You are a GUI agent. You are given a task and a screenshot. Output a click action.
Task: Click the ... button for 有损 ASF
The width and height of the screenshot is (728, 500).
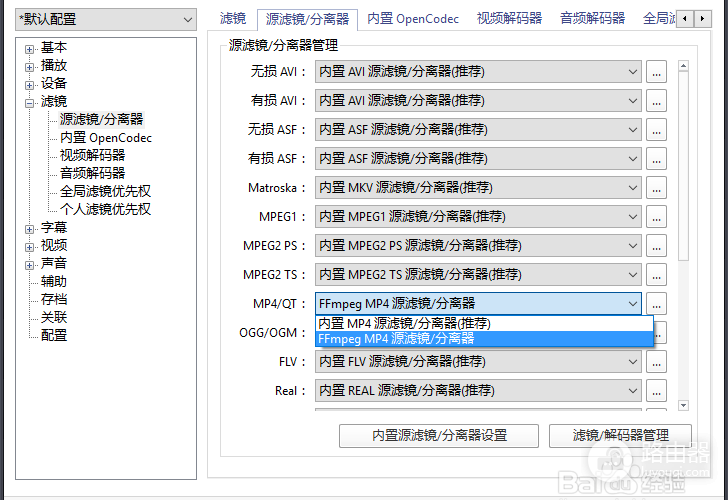pyautogui.click(x=656, y=159)
